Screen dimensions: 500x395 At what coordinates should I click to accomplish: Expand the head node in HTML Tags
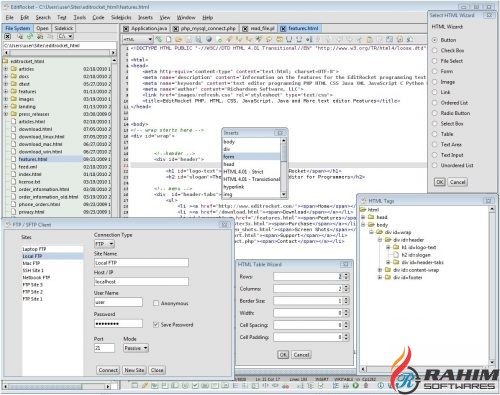coord(363,217)
